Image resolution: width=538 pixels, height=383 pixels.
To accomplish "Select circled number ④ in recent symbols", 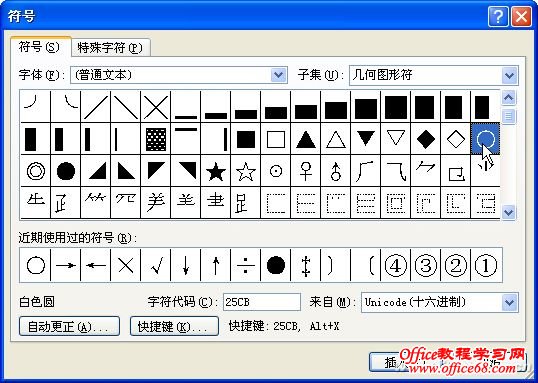I will [x=396, y=265].
